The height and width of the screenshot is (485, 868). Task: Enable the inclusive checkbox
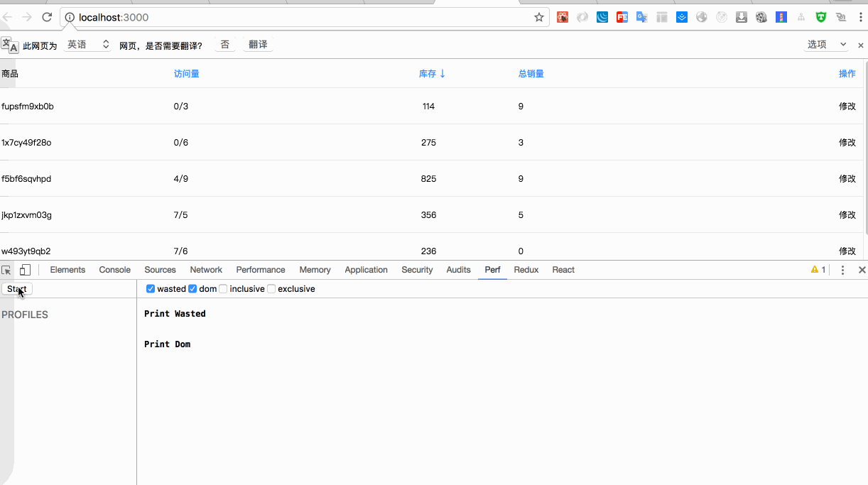(223, 289)
